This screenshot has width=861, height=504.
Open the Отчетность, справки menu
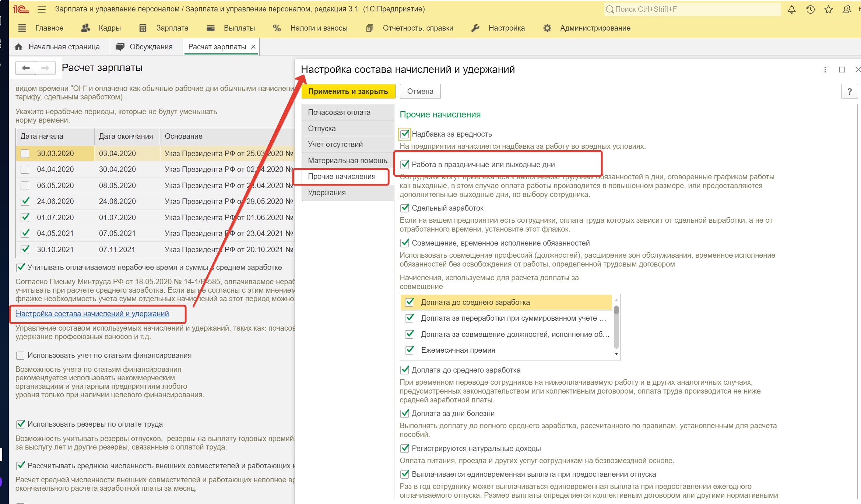(x=418, y=28)
